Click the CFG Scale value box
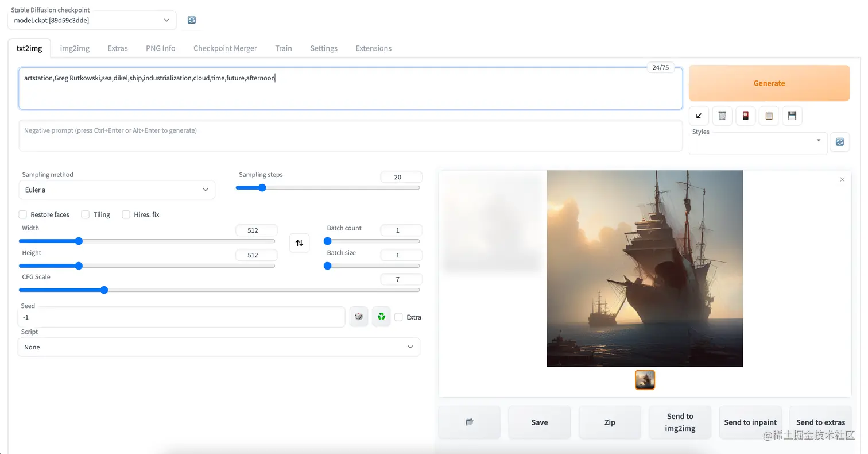 coord(401,279)
